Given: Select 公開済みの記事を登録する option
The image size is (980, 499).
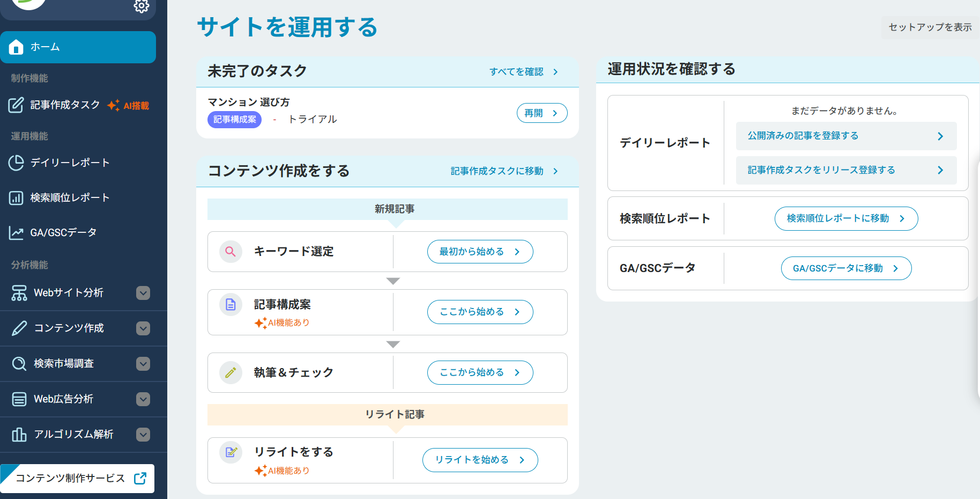Looking at the screenshot, I should pos(845,136).
